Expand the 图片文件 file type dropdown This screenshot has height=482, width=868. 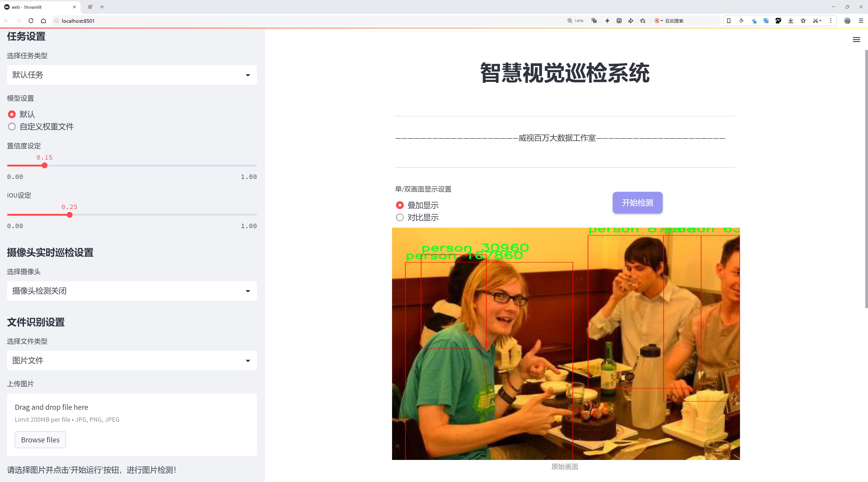tap(132, 361)
